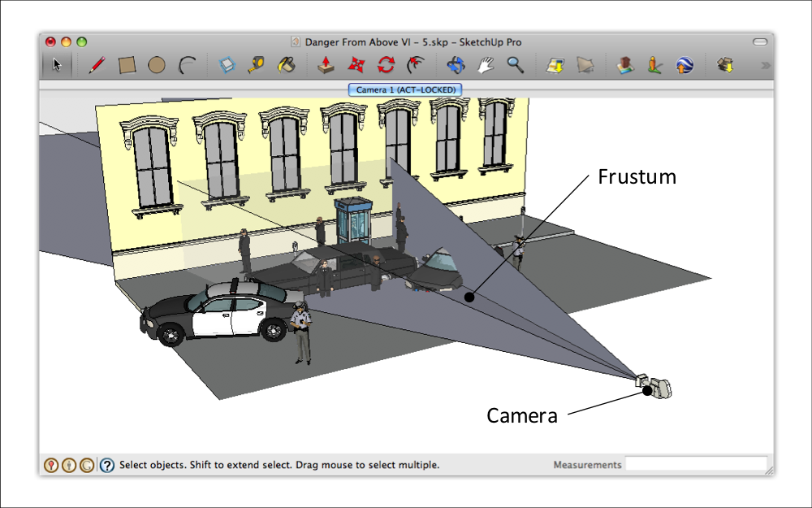Viewport: 812px width, 508px height.
Task: Select the Rectangle drawing tool
Action: (127, 66)
